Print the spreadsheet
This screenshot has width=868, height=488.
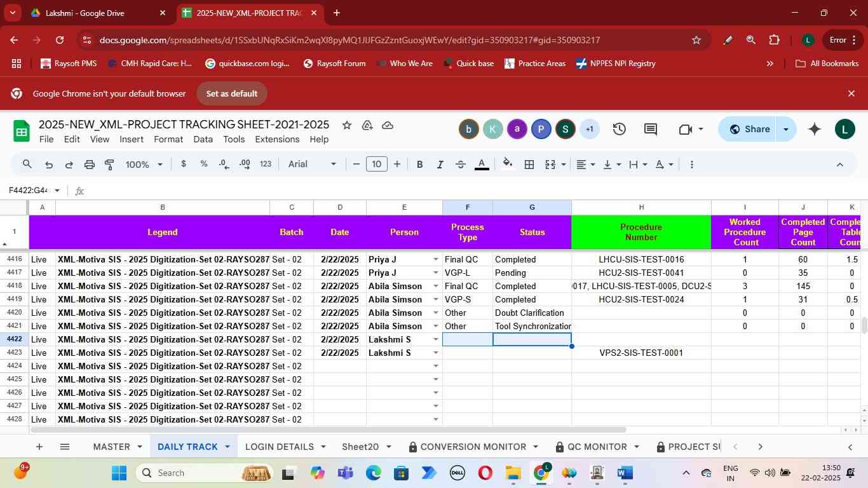pos(90,165)
